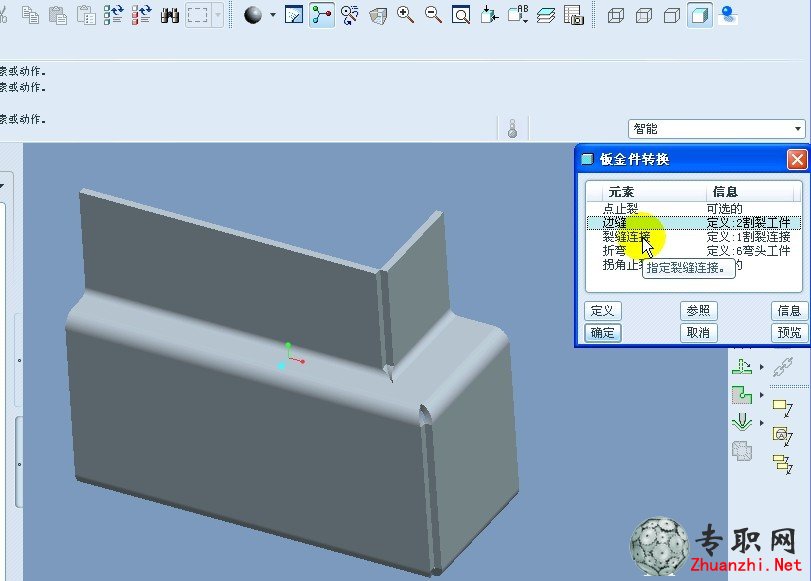This screenshot has width=811, height=581.
Task: Open the dropdown arrow beside the appearance sphere
Action: pos(273,15)
